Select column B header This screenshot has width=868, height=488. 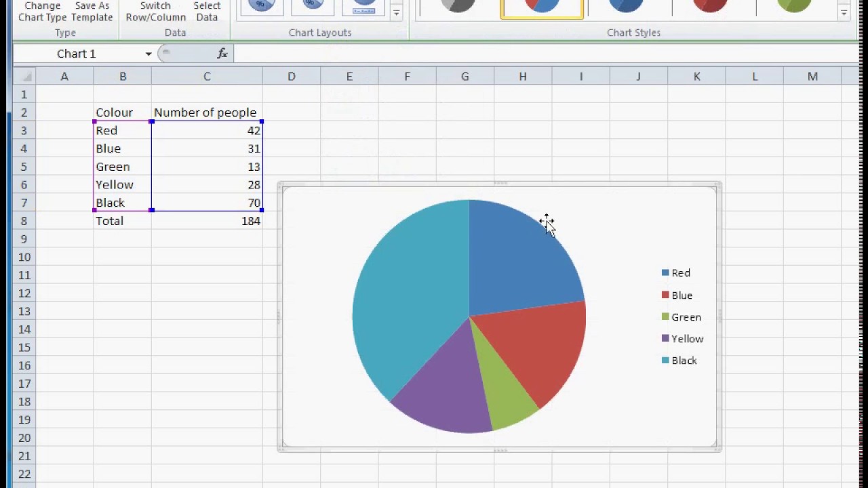pyautogui.click(x=123, y=77)
